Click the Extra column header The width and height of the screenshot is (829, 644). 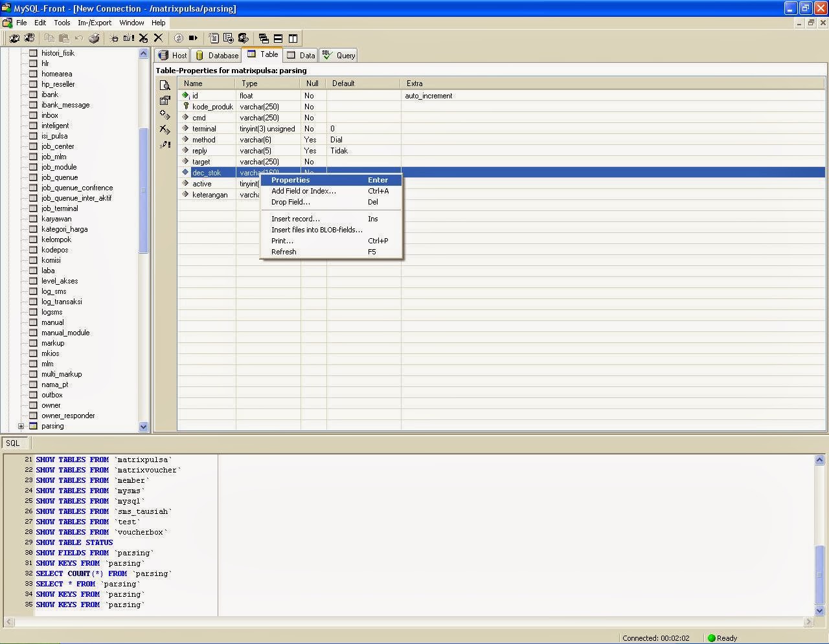(x=613, y=83)
